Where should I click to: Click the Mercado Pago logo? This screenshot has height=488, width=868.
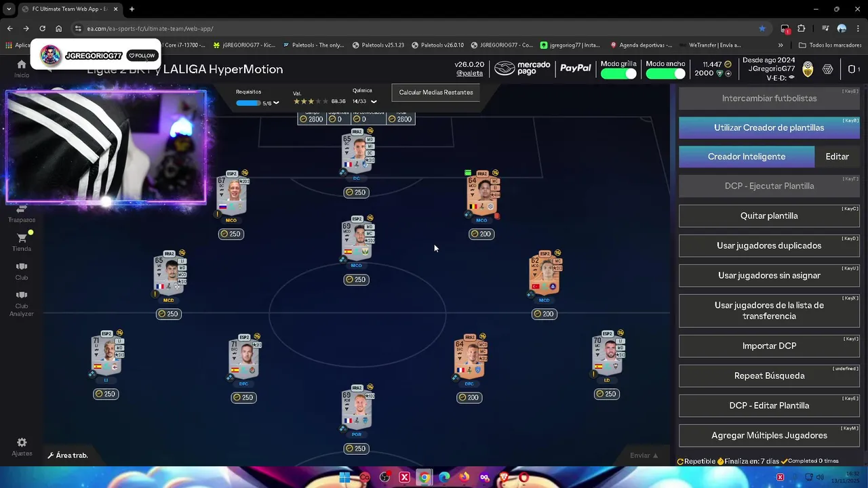[523, 68]
